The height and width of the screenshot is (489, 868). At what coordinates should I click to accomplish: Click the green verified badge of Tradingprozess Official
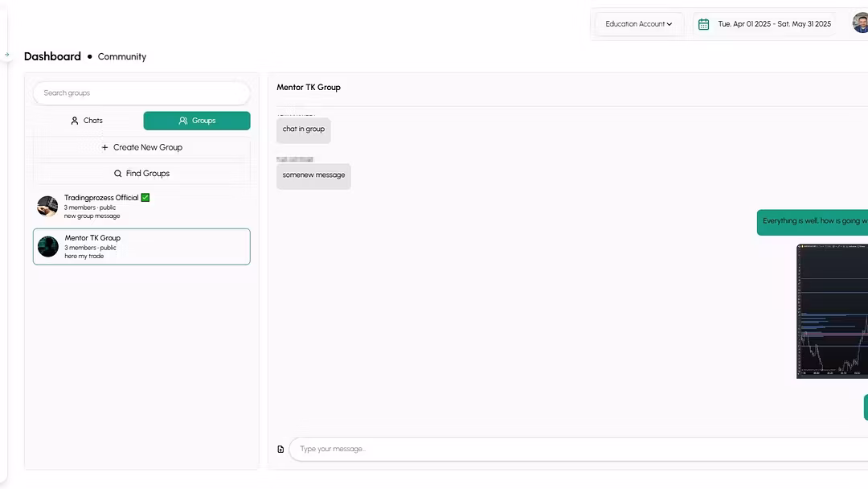pos(145,198)
